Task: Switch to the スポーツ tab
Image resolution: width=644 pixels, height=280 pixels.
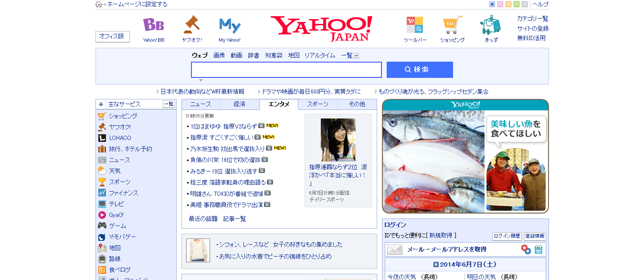Action: pyautogui.click(x=317, y=104)
